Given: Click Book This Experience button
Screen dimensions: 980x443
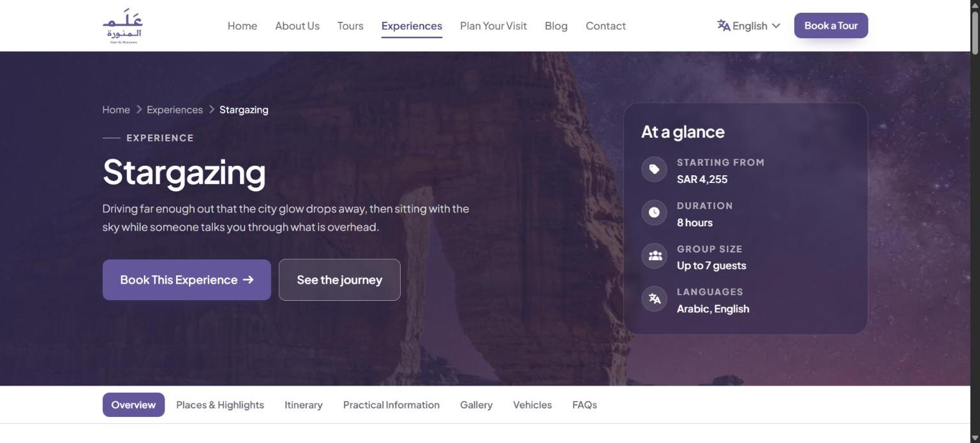Looking at the screenshot, I should point(187,280).
